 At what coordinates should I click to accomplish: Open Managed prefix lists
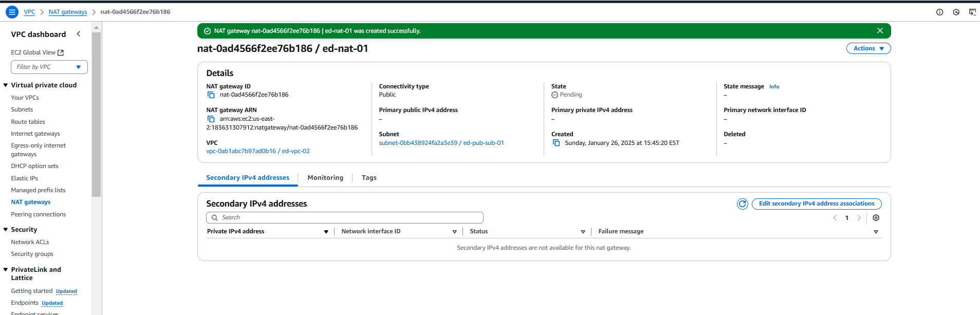click(39, 190)
